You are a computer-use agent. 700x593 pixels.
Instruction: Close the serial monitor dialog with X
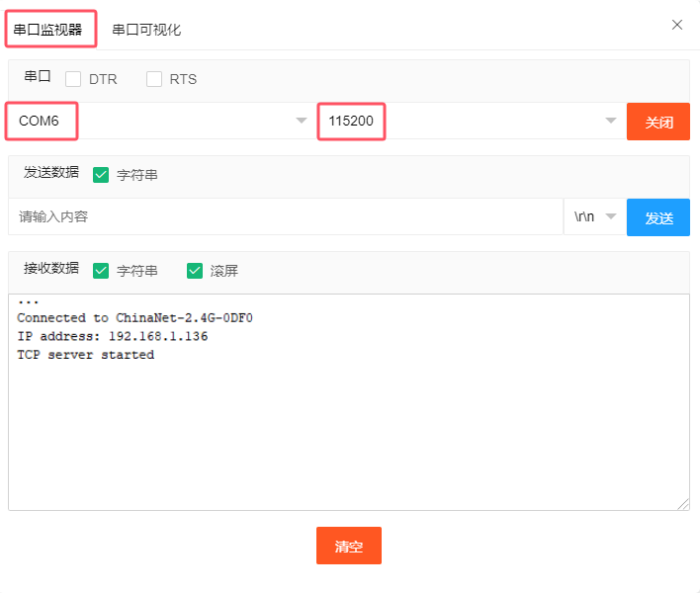click(x=677, y=25)
